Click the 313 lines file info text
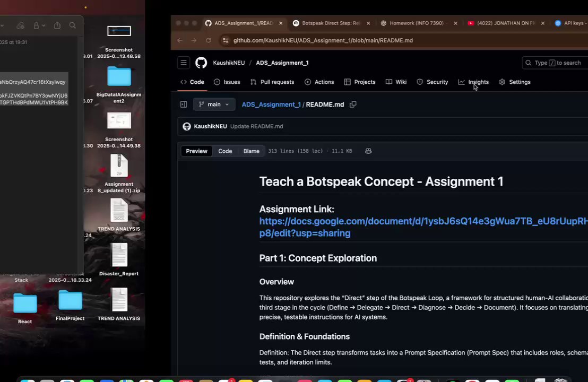The width and height of the screenshot is (588, 382). coord(310,151)
